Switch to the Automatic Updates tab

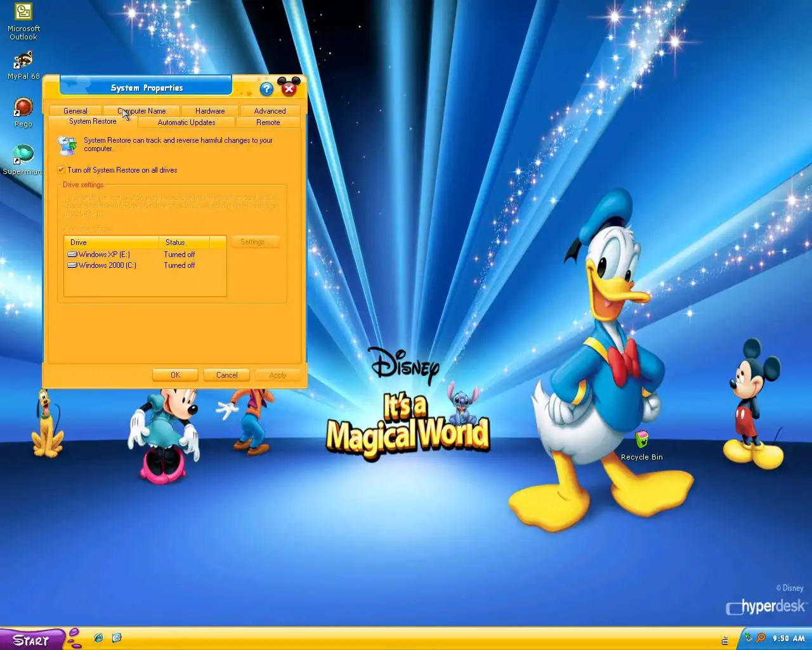(187, 123)
